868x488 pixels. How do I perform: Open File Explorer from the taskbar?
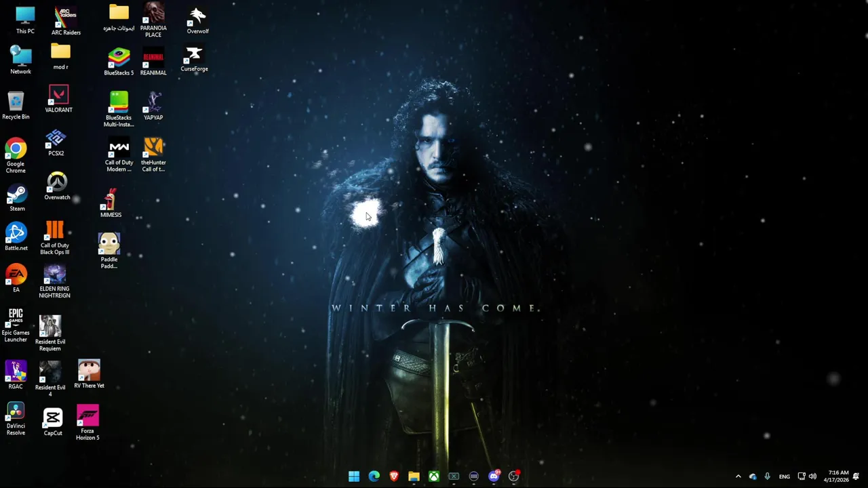[414, 476]
